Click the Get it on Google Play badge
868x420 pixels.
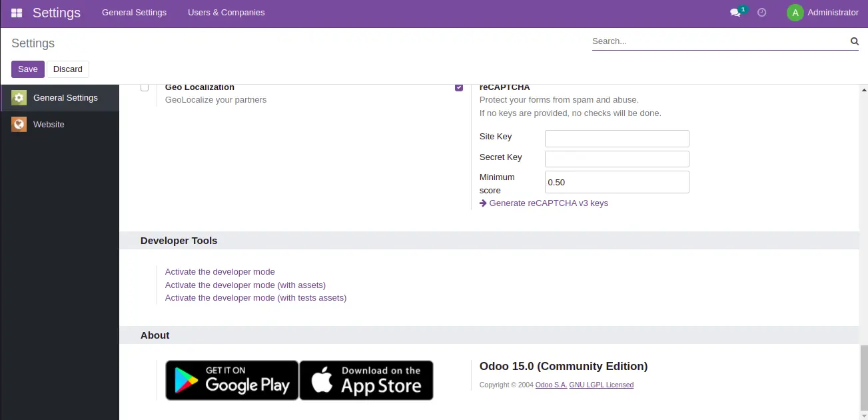232,380
